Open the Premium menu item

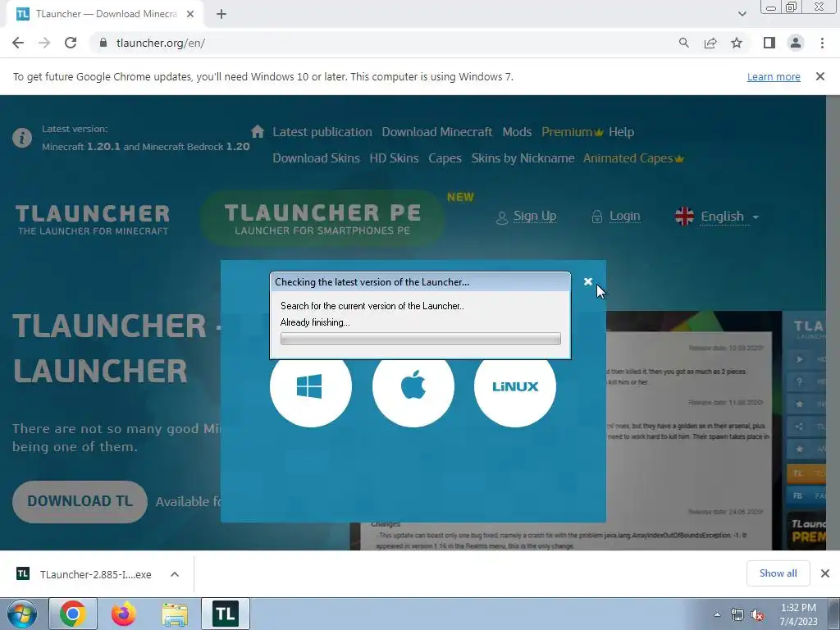[x=572, y=132]
